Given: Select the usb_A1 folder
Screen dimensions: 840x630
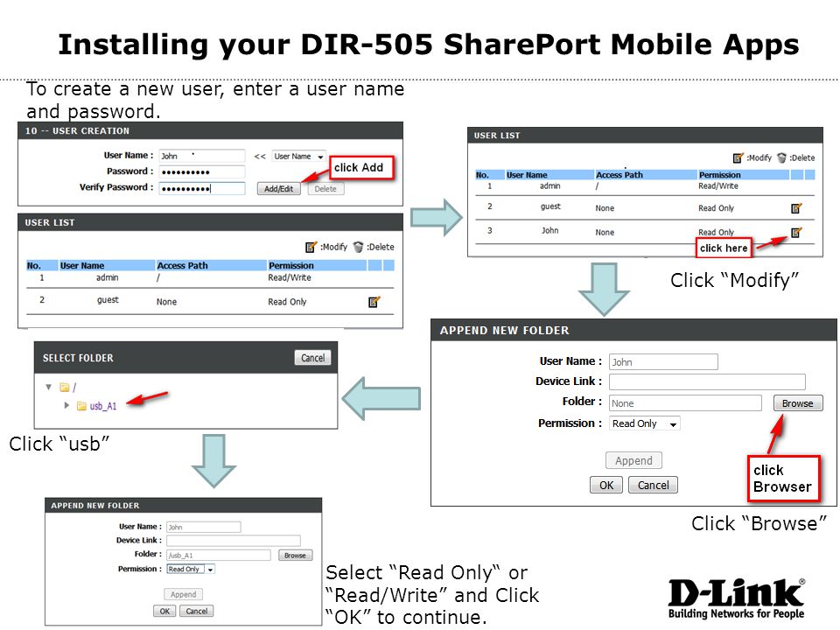Looking at the screenshot, I should coord(103,406).
